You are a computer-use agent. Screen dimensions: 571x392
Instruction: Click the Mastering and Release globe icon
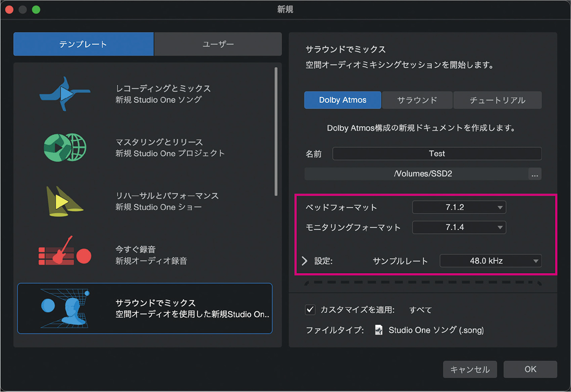(65, 147)
